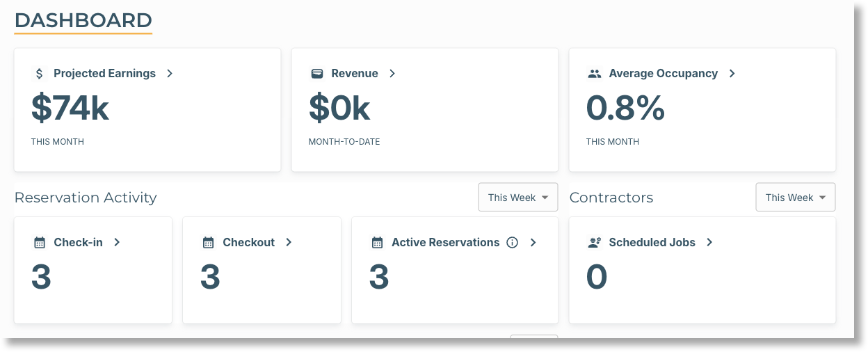The width and height of the screenshot is (868, 352).
Task: Click the 0.8% occupancy value
Action: click(625, 108)
